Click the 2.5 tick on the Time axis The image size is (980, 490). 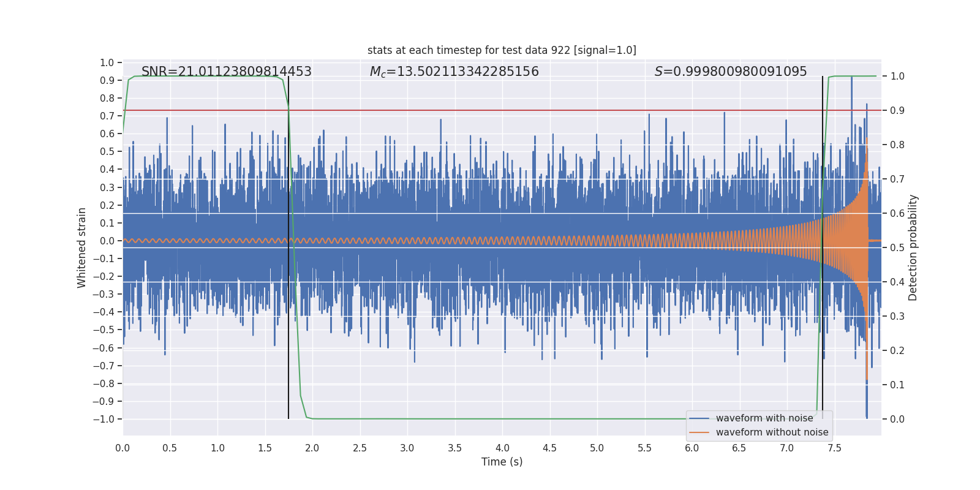pos(360,448)
